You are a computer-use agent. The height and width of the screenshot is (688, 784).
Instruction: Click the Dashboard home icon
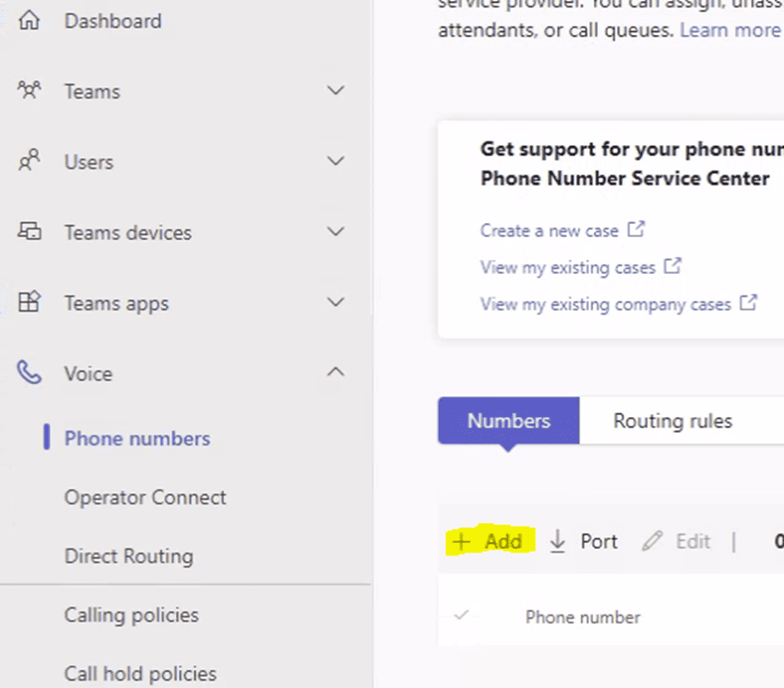click(30, 21)
